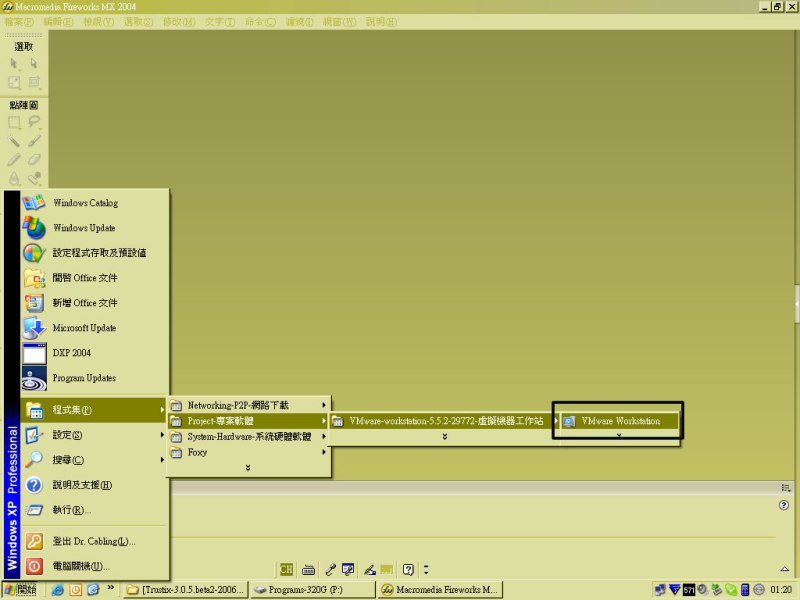Open 說明及支援(H) help and support
Viewport: 800px width, 600px height.
click(x=94, y=485)
